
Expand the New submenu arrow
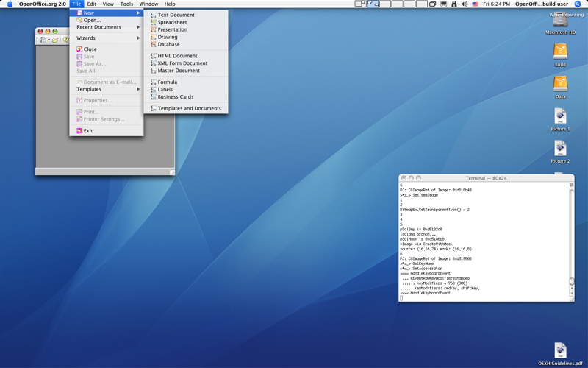pyautogui.click(x=138, y=13)
